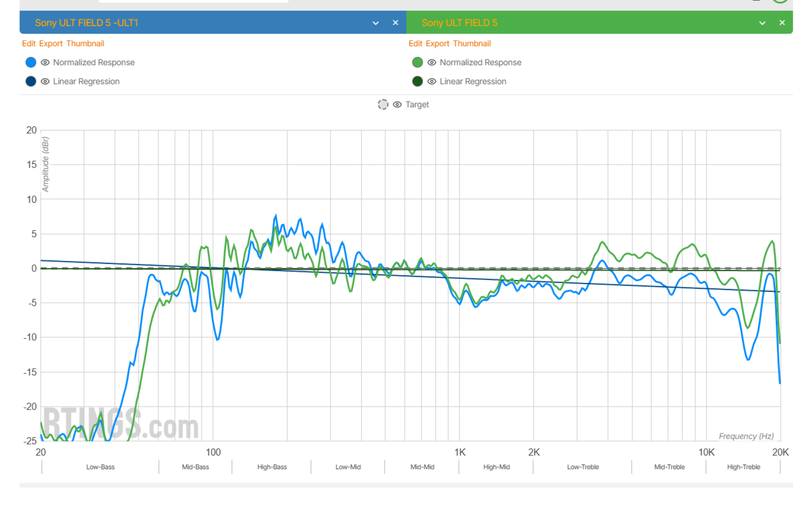Hide green Linear Regression via eye icon

tap(432, 82)
